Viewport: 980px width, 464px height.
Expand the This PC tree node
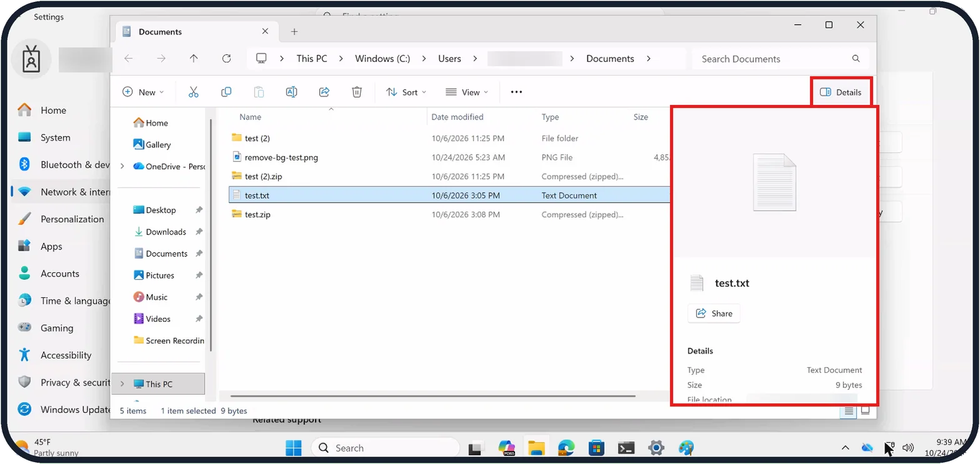(122, 384)
